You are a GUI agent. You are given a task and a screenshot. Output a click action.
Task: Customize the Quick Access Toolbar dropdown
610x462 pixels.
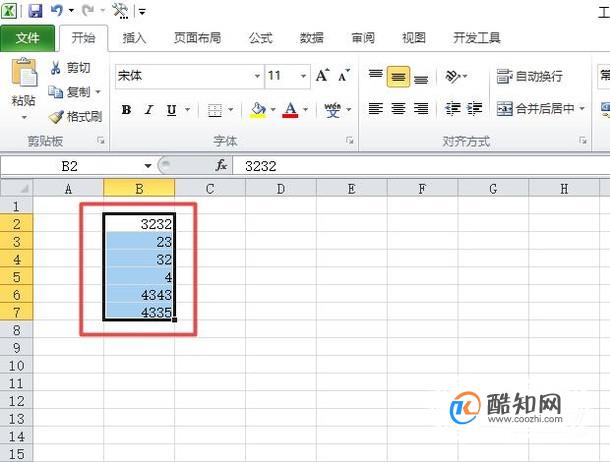[x=142, y=12]
